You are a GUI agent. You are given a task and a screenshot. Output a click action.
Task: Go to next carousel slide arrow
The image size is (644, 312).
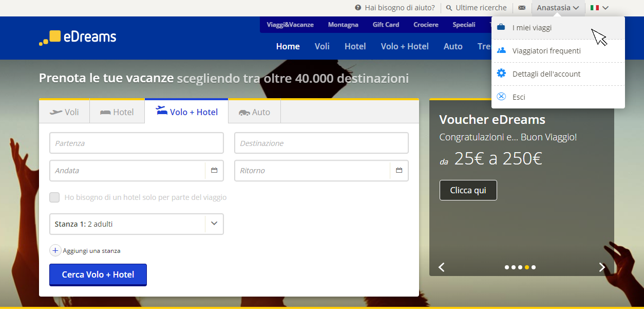(x=602, y=267)
